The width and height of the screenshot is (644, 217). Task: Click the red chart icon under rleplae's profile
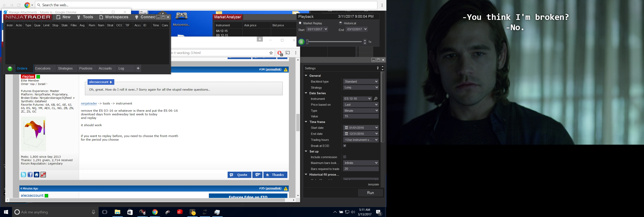(x=43, y=175)
